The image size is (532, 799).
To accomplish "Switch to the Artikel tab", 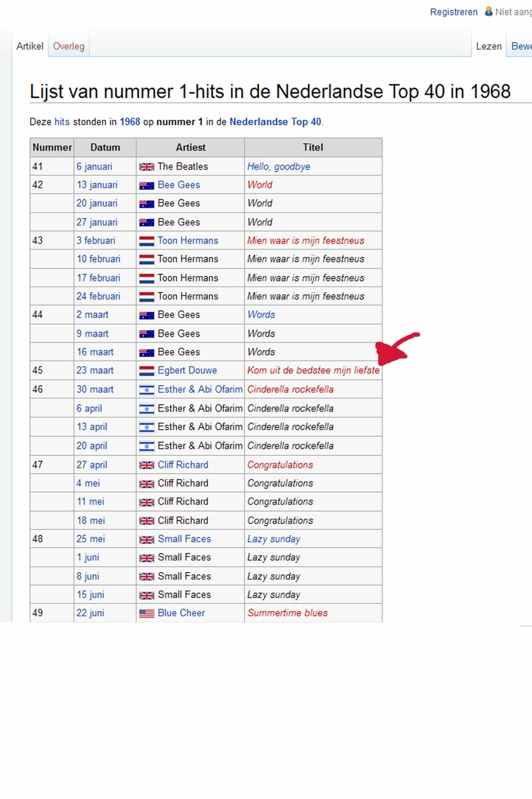I will (30, 46).
